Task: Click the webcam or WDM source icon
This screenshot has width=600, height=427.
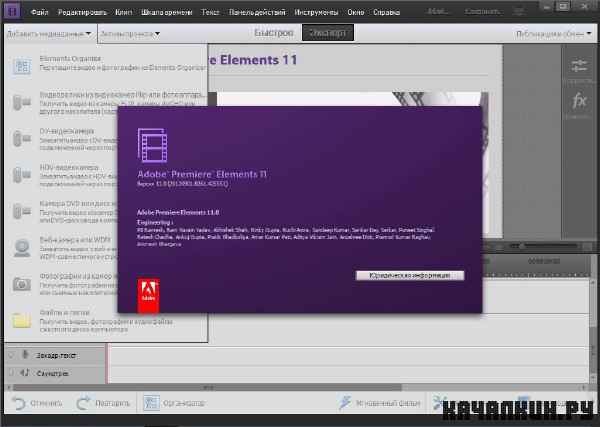Action: click(x=22, y=248)
